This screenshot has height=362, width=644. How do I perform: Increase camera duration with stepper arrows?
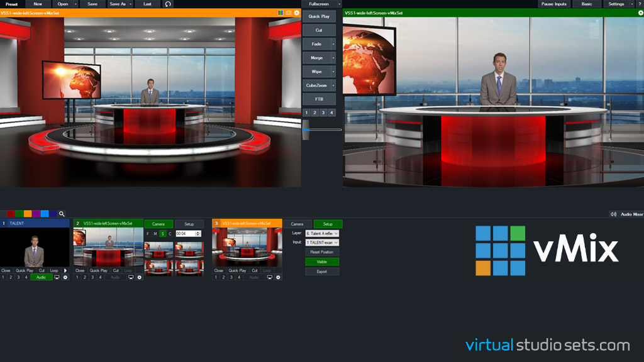pyautogui.click(x=198, y=234)
